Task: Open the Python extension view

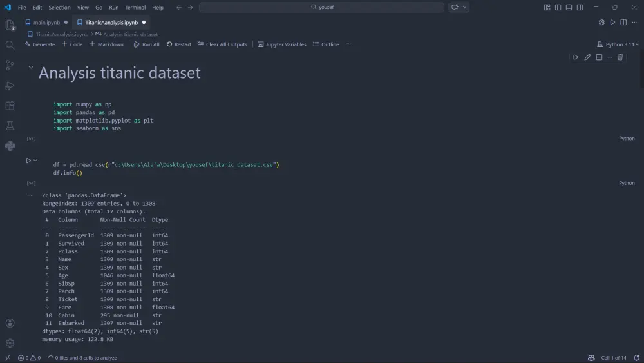Action: point(10,146)
